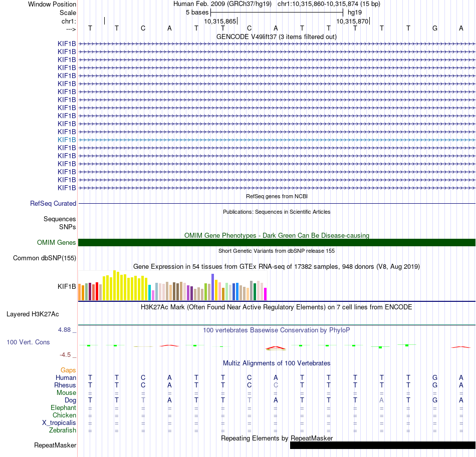Click the Layered H3K27Ac track label
Image resolution: width=476 pixels, height=457 pixels.
pos(33,314)
